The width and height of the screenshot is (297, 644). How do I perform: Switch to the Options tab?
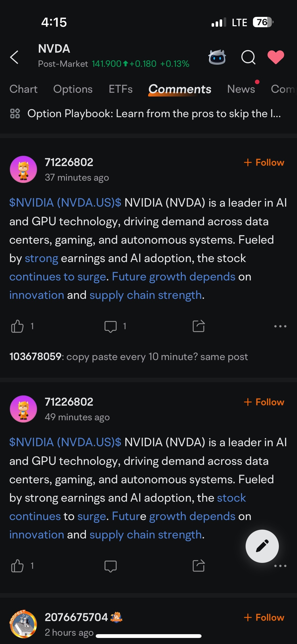[73, 89]
